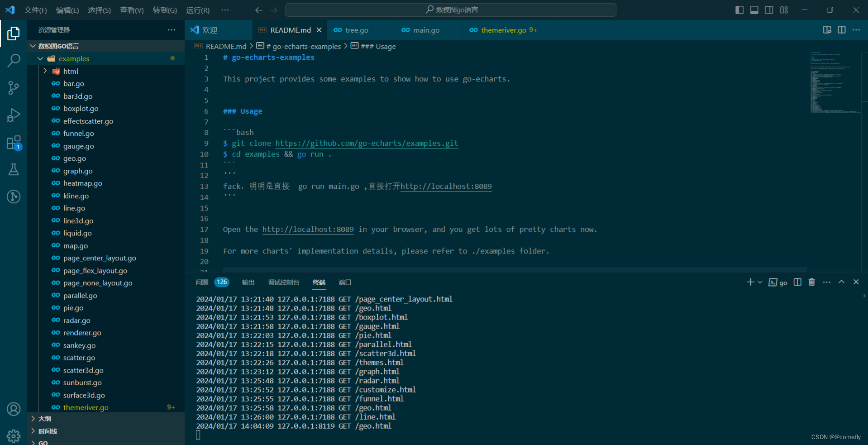This screenshot has height=445, width=868.
Task: Open bar.go in the file tree
Action: (x=74, y=84)
